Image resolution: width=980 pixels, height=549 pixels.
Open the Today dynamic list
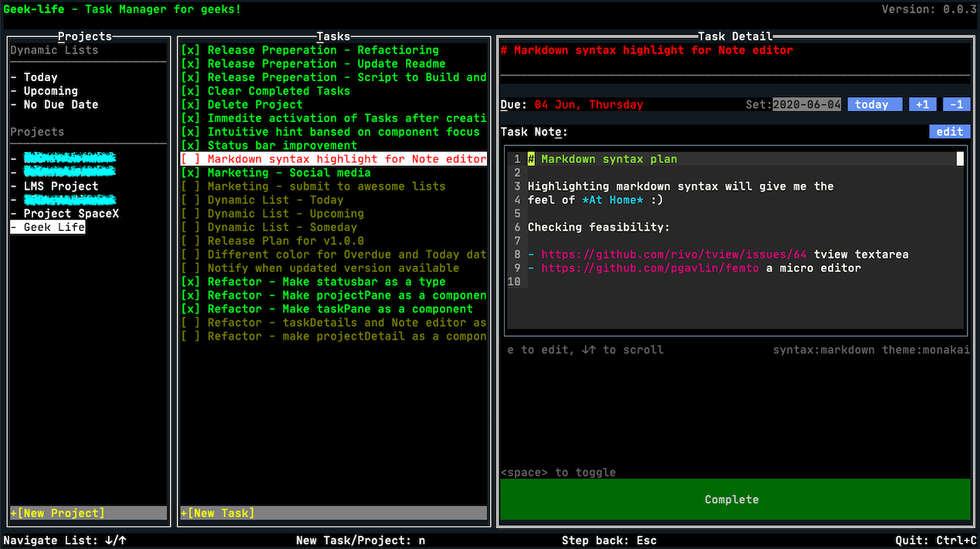40,77
